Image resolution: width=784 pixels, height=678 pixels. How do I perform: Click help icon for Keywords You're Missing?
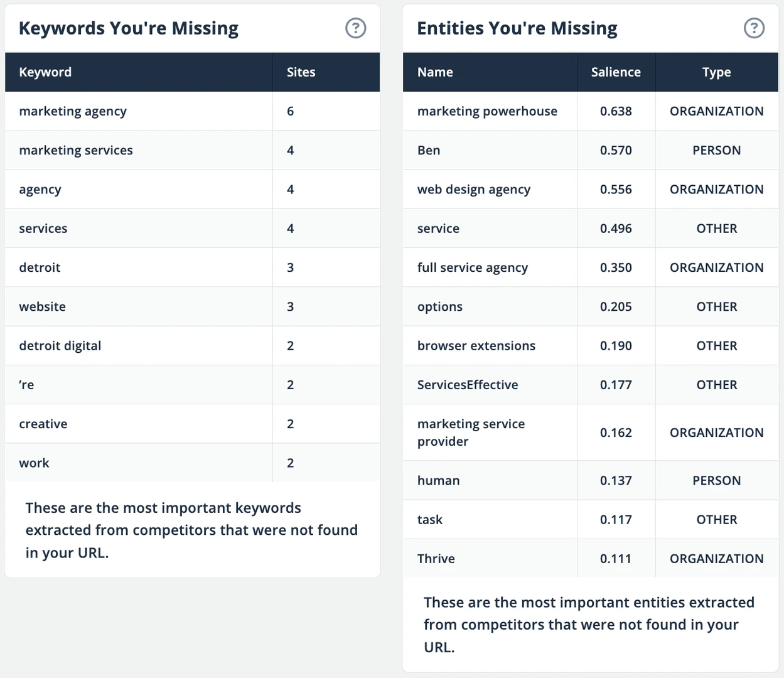click(x=355, y=28)
